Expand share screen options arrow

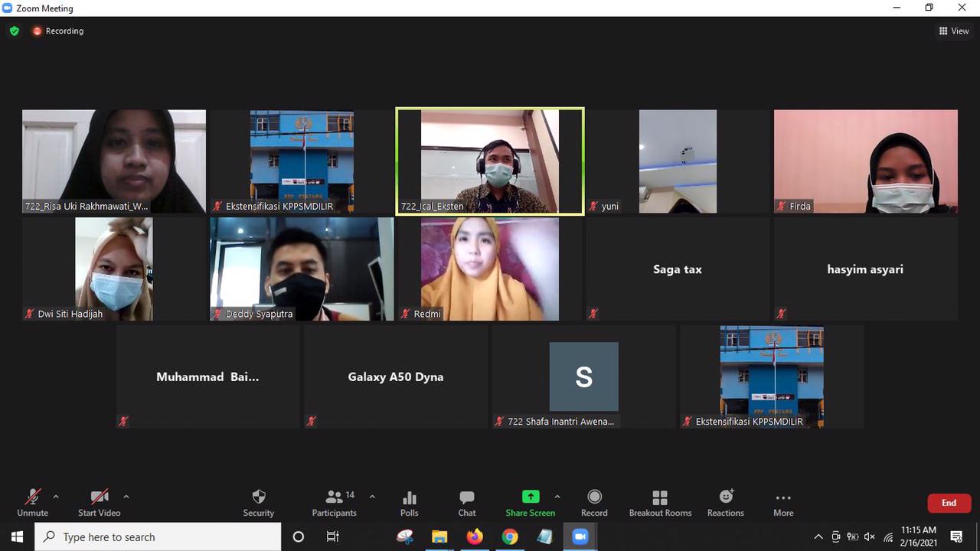557,497
